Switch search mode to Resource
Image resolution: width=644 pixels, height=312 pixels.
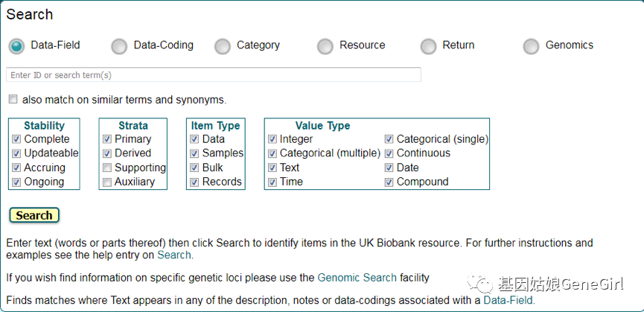(x=325, y=46)
